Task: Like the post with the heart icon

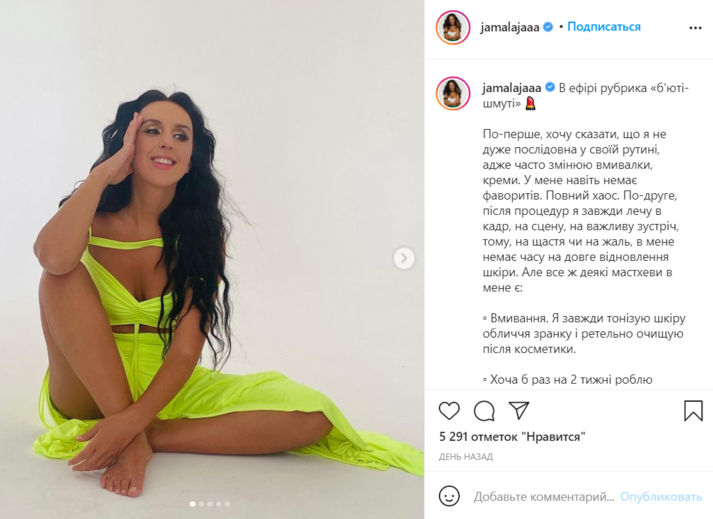Action: click(449, 411)
